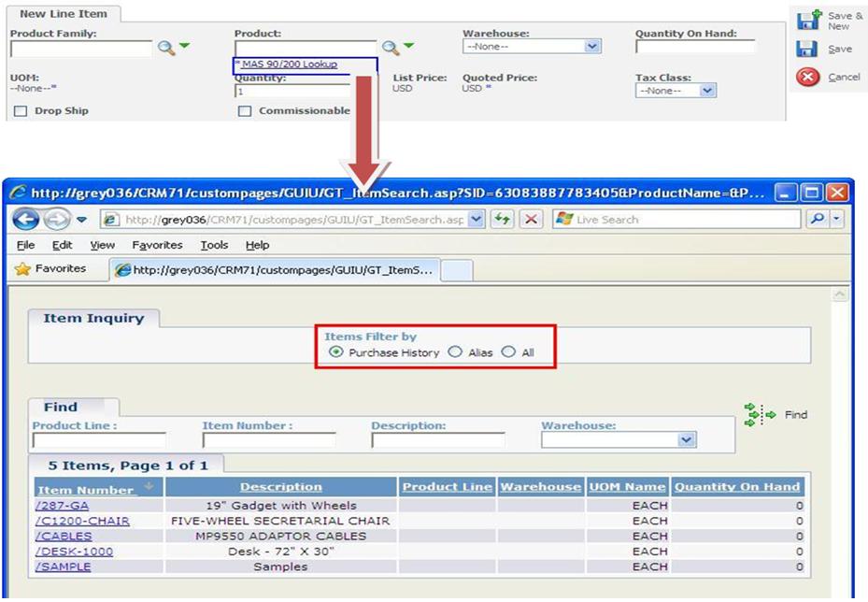Open the File menu
Screen dimensions: 868x602
26,245
